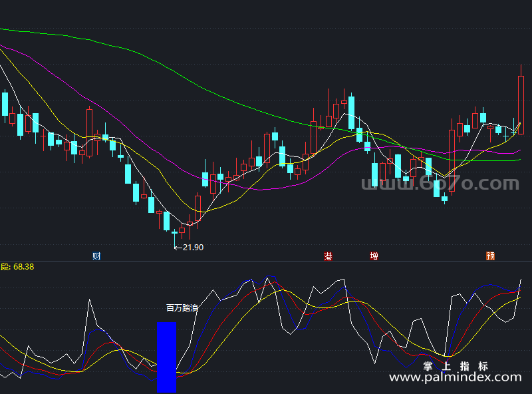
Task: Select the indicator value 68.38
Action: 24,267
